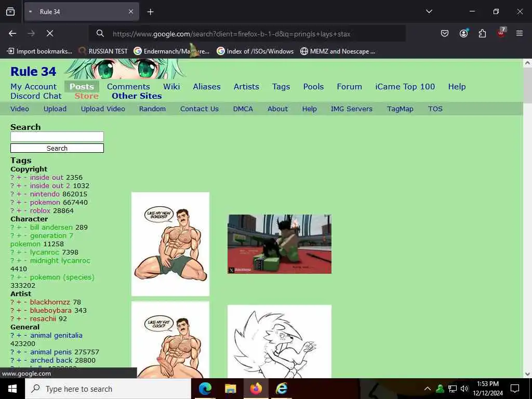Go to Comments section
Viewport: 532px width, 399px height.
[x=128, y=87]
